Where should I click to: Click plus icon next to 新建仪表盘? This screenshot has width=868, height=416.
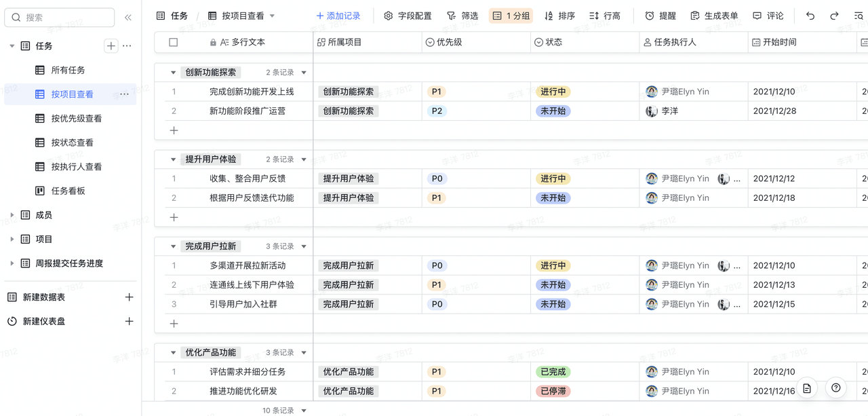pos(129,321)
